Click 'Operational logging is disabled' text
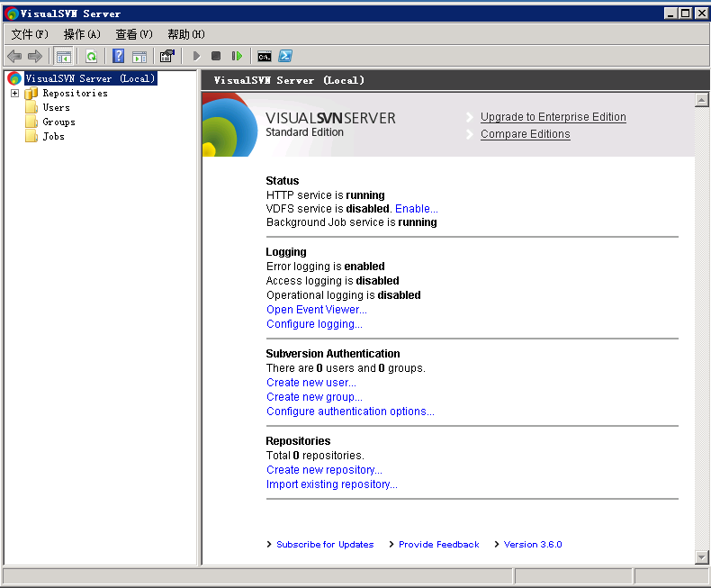Image resolution: width=711 pixels, height=588 pixels. click(x=344, y=295)
